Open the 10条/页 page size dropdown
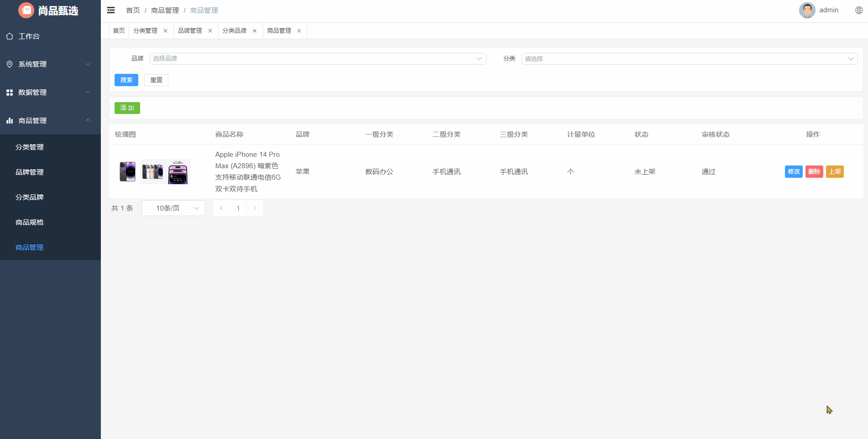The height and width of the screenshot is (439, 868). pos(173,208)
